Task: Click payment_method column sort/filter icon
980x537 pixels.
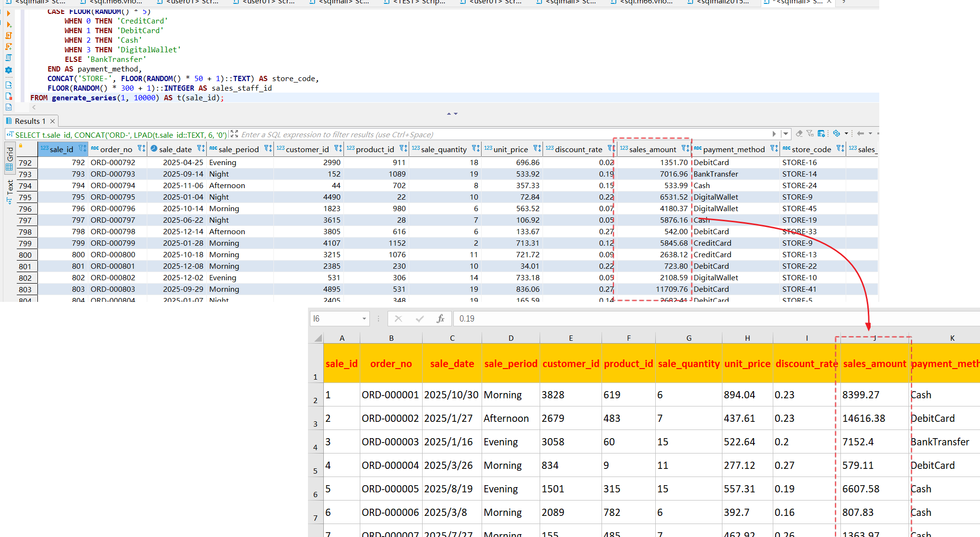Action: [x=774, y=149]
